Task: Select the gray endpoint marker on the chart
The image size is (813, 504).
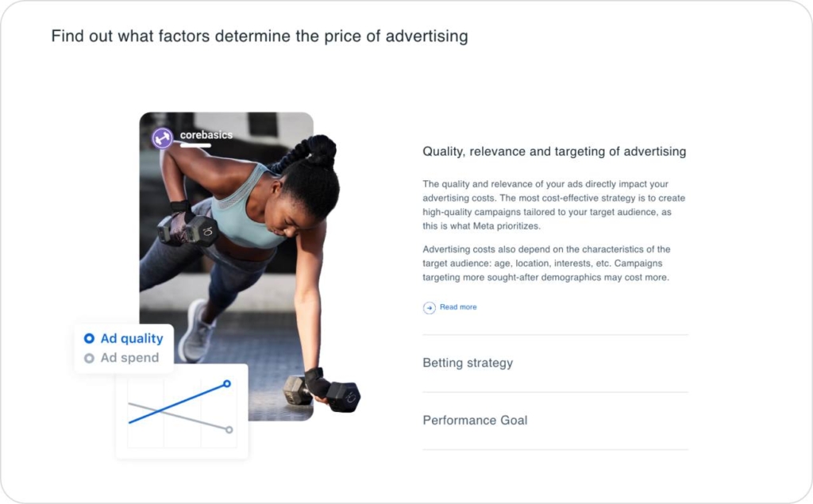Action: pos(230,431)
